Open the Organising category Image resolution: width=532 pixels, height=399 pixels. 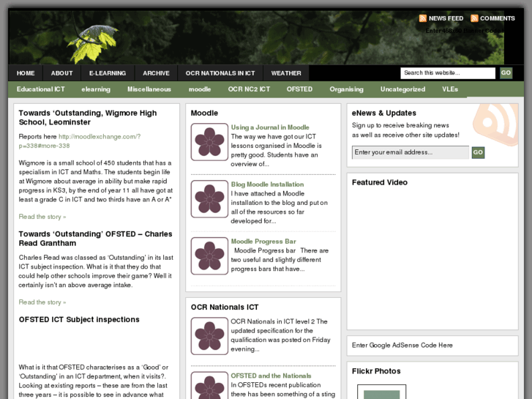point(346,89)
